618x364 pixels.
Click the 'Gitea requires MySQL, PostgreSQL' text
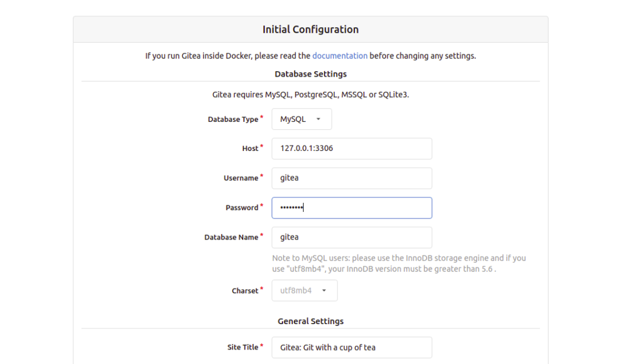[x=311, y=95]
